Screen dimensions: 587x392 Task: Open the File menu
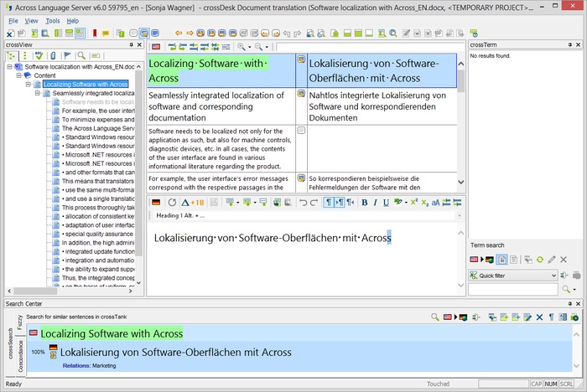click(x=13, y=21)
